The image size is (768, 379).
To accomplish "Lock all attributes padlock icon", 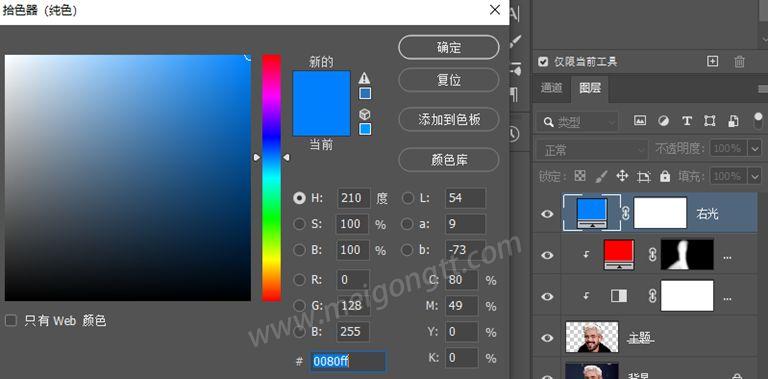I will [665, 176].
